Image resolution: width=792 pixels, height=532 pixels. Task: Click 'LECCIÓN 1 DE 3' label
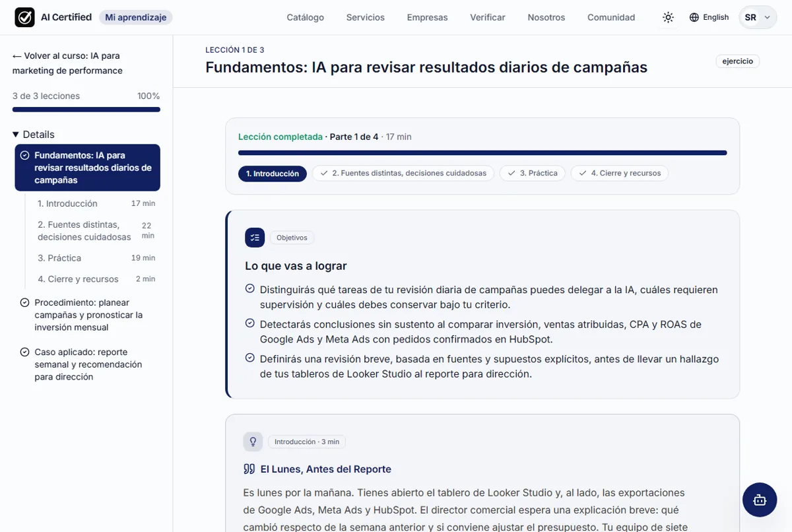[x=235, y=50]
